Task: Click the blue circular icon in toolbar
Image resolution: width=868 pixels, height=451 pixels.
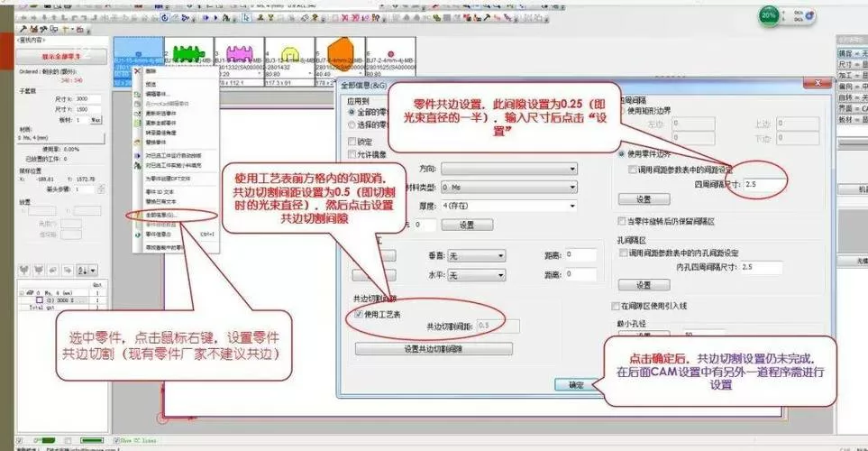Action: pos(164,18)
